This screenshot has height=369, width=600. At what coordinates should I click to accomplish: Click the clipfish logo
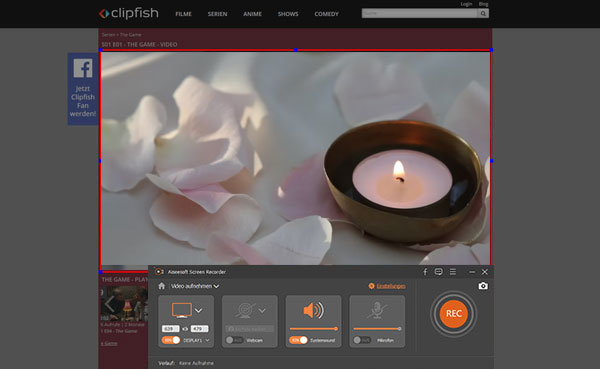click(x=129, y=13)
